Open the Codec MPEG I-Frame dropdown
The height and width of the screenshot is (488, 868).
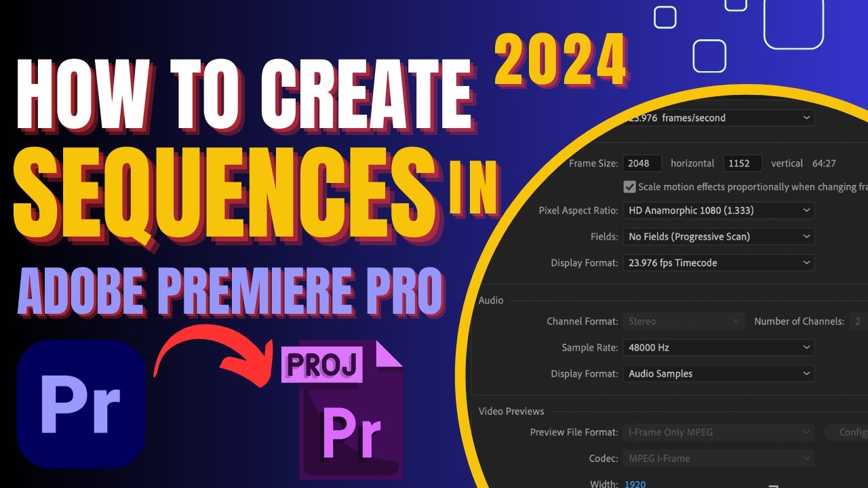(x=719, y=458)
